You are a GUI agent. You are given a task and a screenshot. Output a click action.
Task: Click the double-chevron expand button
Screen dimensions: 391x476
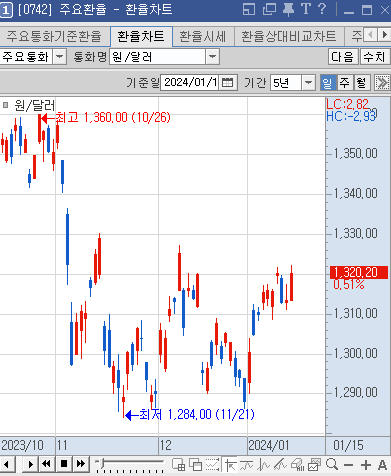(x=382, y=82)
